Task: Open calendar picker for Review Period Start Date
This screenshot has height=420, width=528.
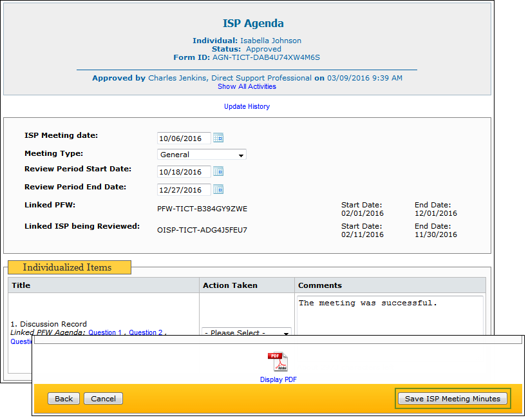Action: [218, 171]
